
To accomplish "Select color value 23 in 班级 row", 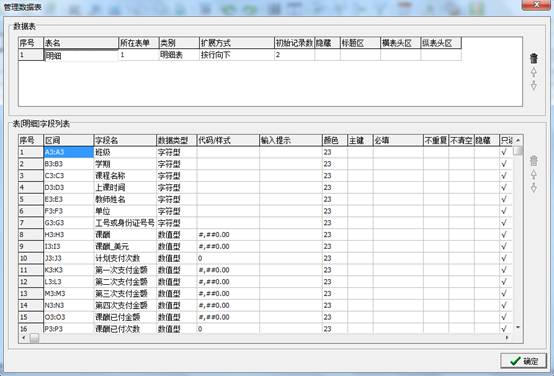I will (335, 152).
